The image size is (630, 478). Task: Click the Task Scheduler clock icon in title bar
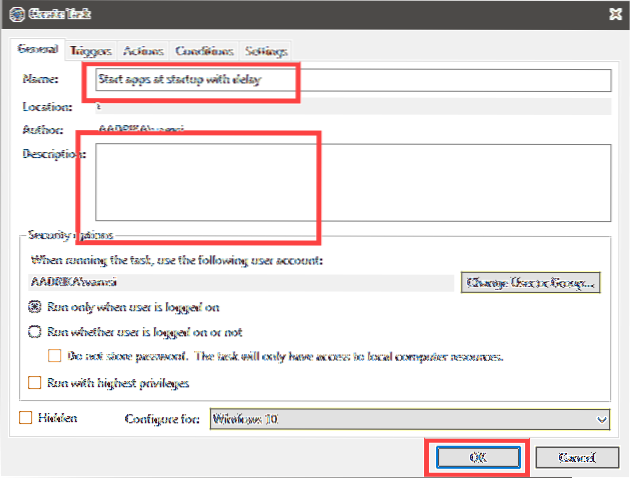[x=14, y=13]
